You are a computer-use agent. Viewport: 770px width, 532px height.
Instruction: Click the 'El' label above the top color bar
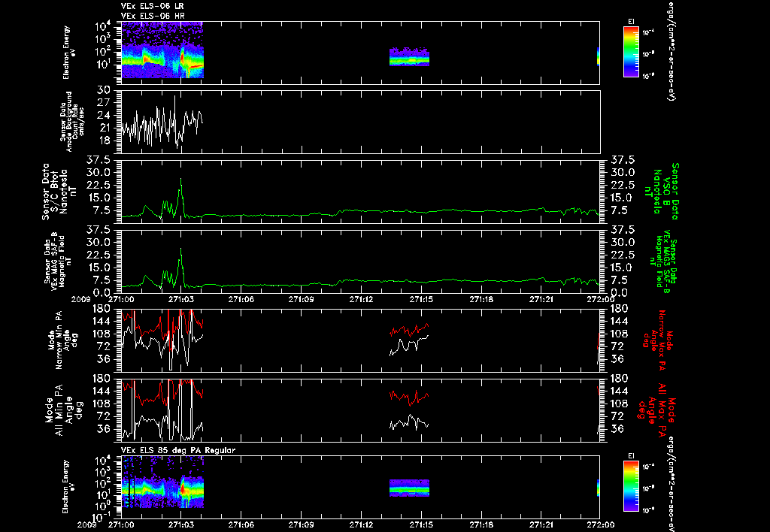(x=631, y=22)
